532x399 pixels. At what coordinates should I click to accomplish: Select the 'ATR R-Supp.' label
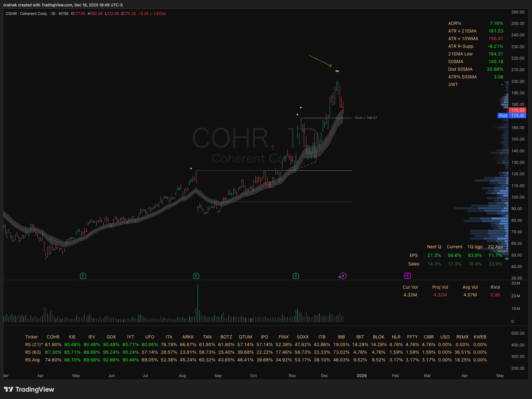click(x=461, y=46)
